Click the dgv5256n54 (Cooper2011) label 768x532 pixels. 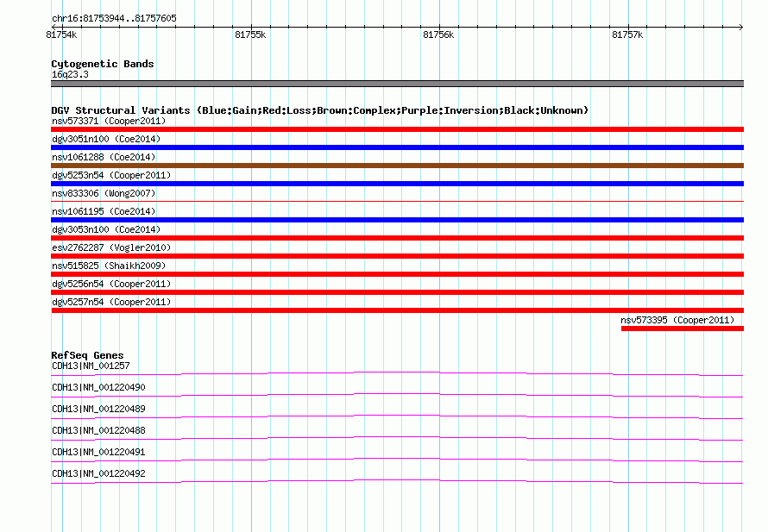click(111, 284)
